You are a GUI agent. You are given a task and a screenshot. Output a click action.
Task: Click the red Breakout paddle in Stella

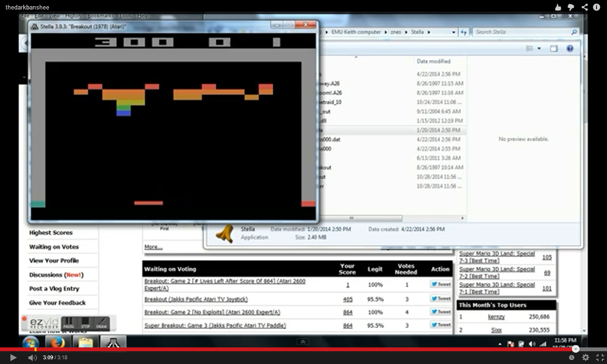[x=148, y=203]
